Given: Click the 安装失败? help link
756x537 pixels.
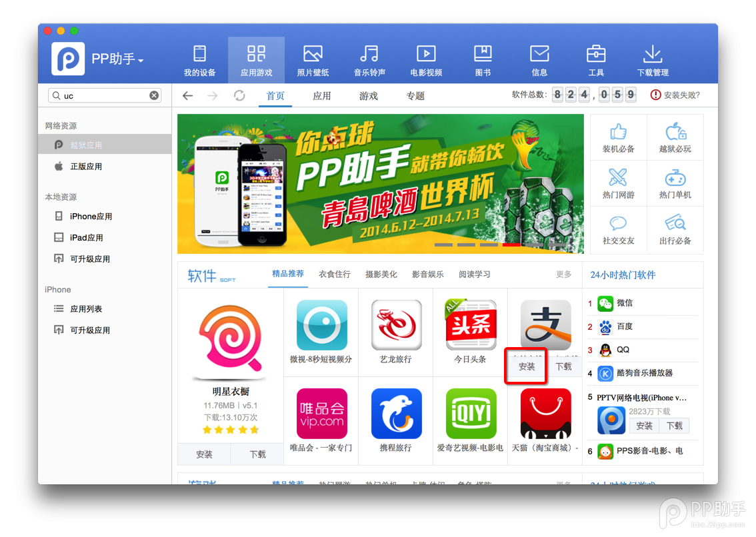Looking at the screenshot, I should pyautogui.click(x=675, y=95).
